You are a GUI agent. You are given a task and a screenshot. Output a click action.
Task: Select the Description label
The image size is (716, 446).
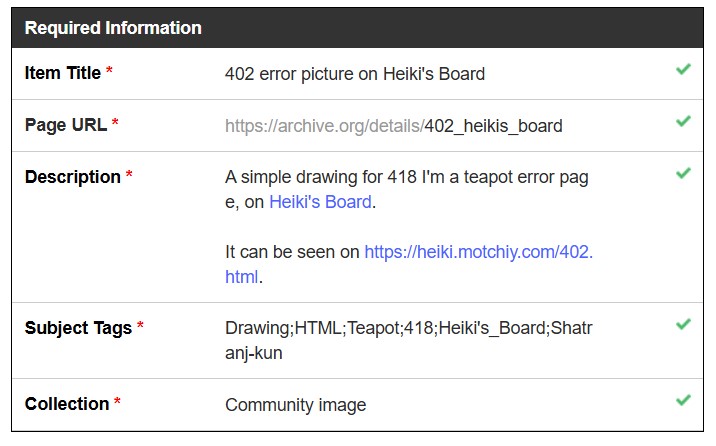point(72,177)
